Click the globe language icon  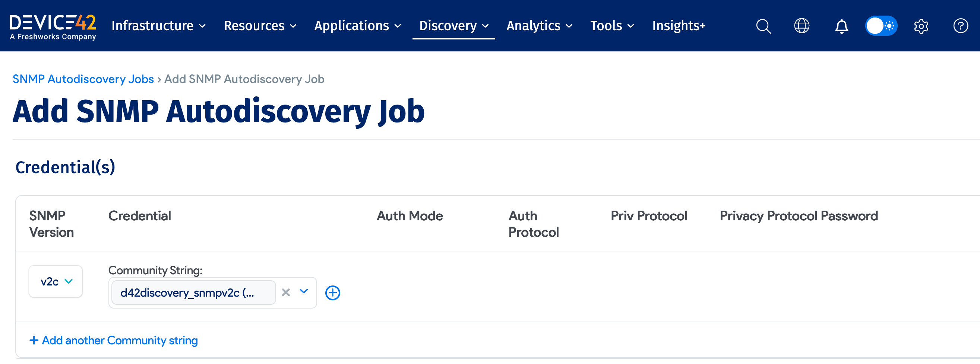tap(802, 26)
